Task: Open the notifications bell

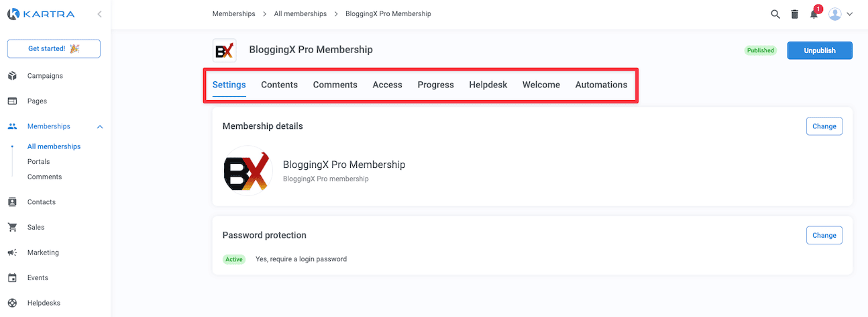Action: point(814,14)
